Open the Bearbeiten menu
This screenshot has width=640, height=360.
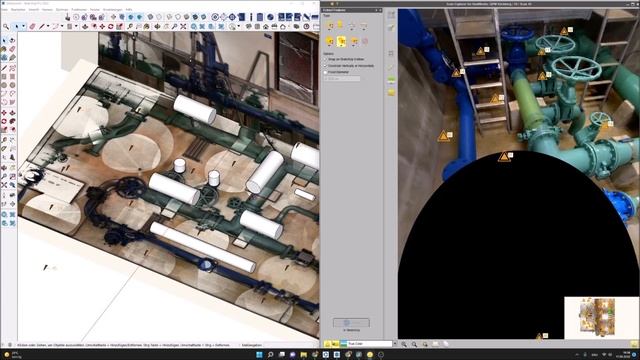pyautogui.click(x=18, y=9)
